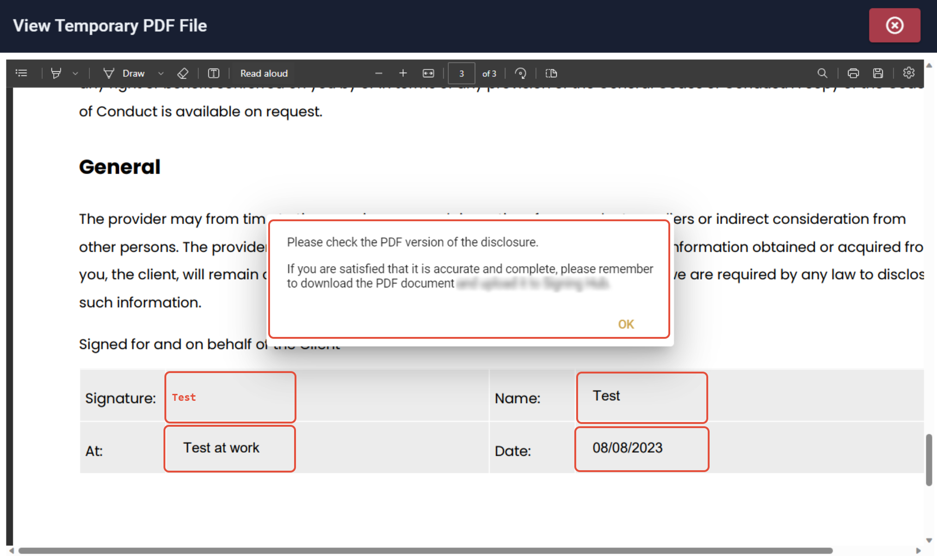This screenshot has width=937, height=560.
Task: Click the add text box icon
Action: (214, 73)
